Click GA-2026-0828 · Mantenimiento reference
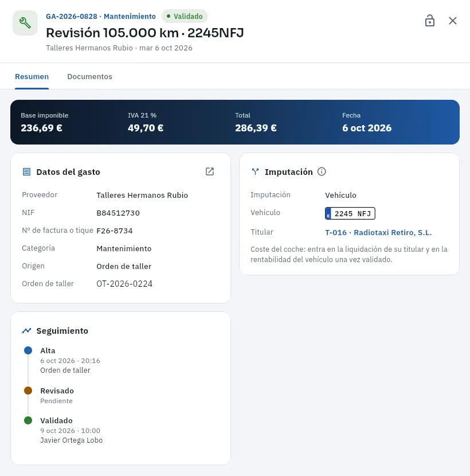470x476 pixels. (101, 17)
